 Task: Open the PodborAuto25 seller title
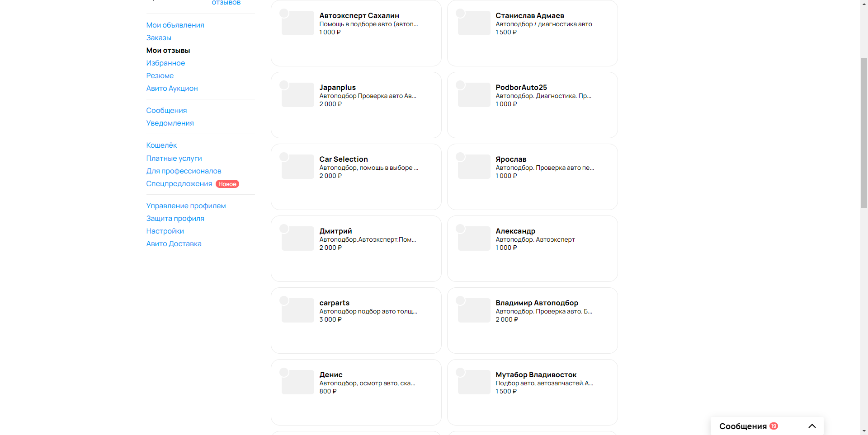(x=521, y=87)
